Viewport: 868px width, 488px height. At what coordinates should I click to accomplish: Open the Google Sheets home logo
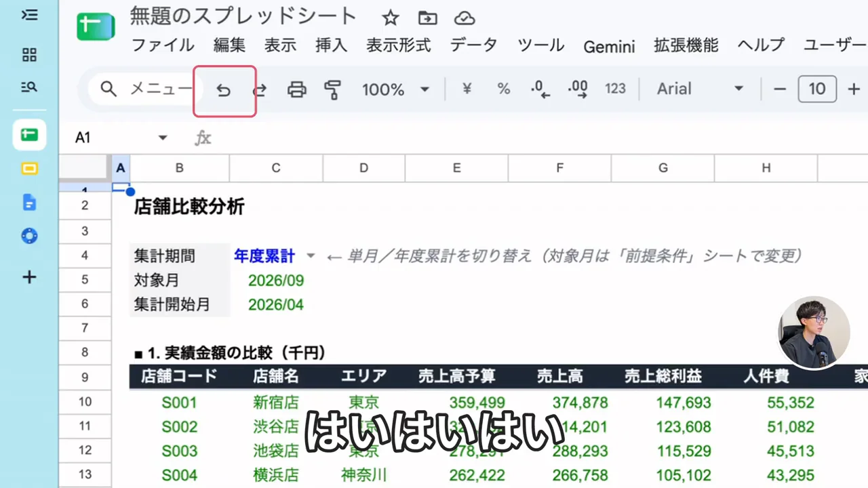tap(96, 28)
